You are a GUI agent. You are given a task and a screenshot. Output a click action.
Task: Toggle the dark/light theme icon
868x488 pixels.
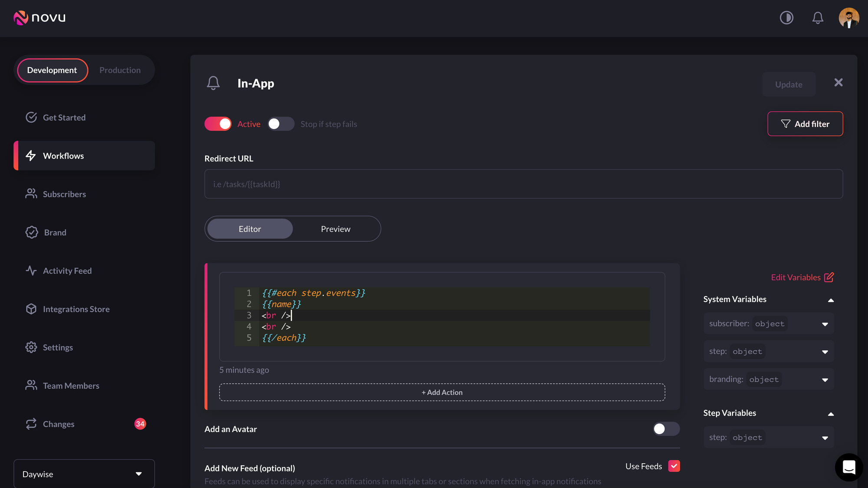point(786,18)
